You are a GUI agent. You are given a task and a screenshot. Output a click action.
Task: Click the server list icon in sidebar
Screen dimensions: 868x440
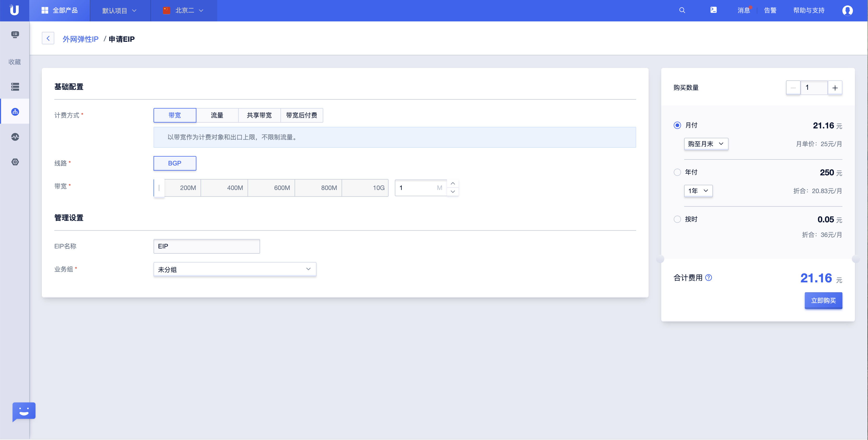[15, 87]
